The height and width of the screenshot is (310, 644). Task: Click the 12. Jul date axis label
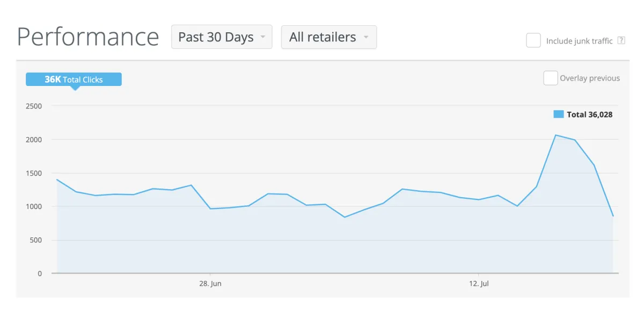479,284
